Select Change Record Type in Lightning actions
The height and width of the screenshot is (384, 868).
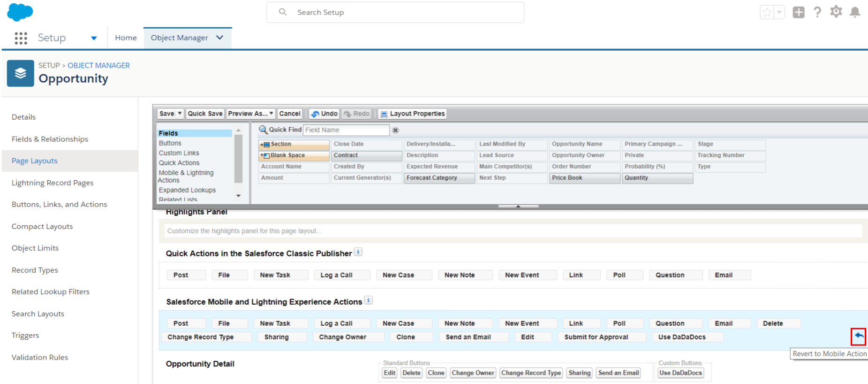206,337
